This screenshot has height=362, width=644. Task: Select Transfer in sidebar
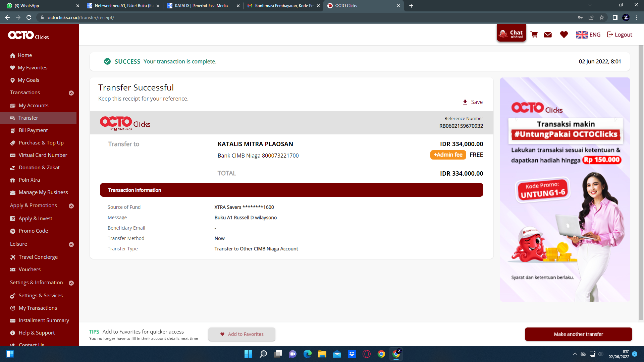pos(38,118)
